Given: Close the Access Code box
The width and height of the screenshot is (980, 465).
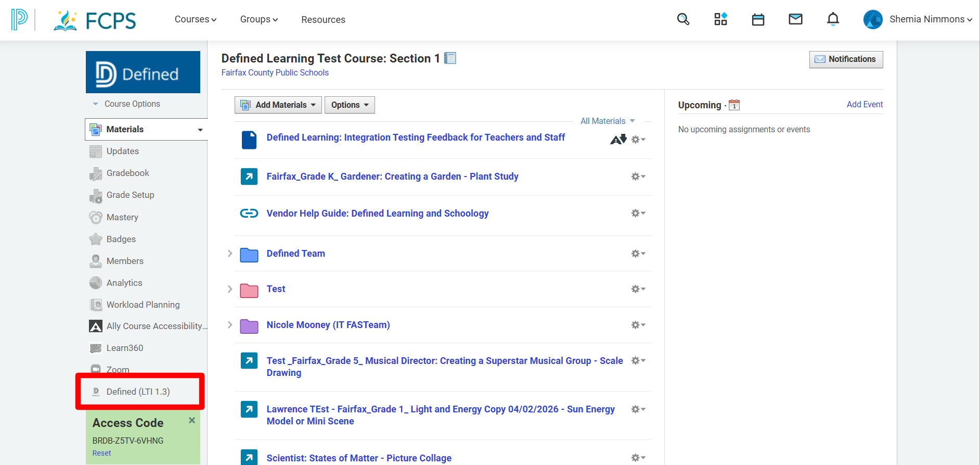Looking at the screenshot, I should point(192,420).
